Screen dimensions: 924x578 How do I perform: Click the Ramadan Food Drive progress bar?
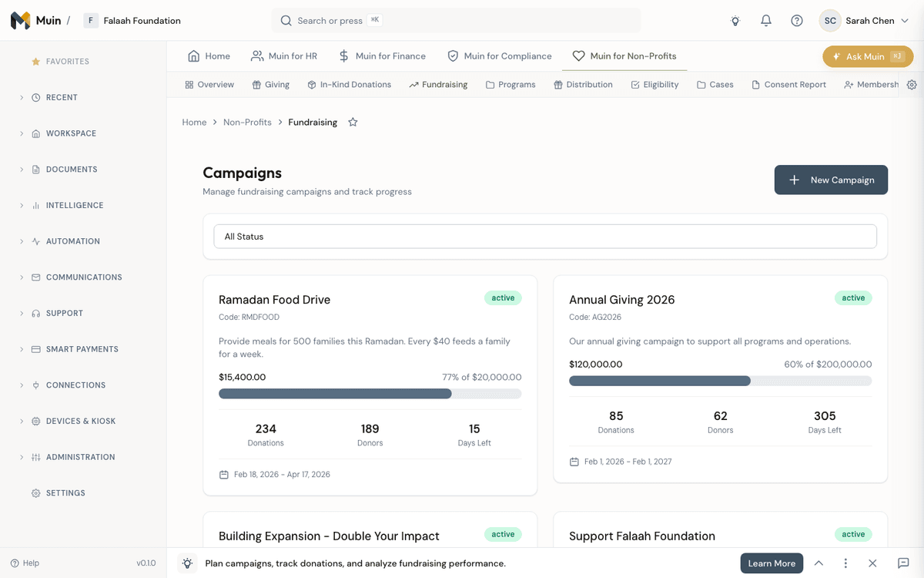pyautogui.click(x=370, y=394)
